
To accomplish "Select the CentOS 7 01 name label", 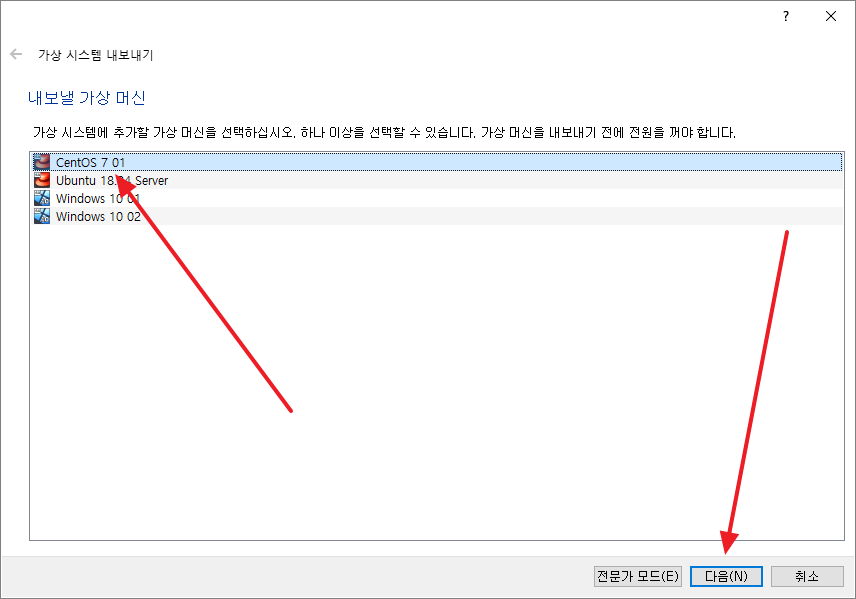I will [x=91, y=163].
